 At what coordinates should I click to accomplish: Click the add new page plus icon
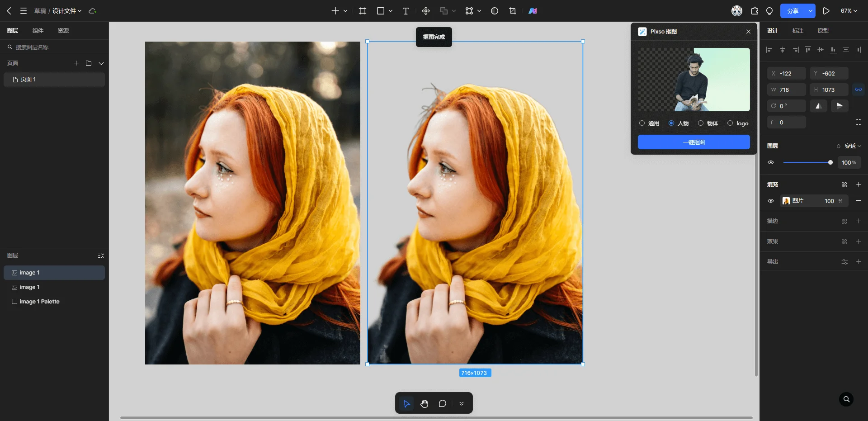pyautogui.click(x=76, y=63)
